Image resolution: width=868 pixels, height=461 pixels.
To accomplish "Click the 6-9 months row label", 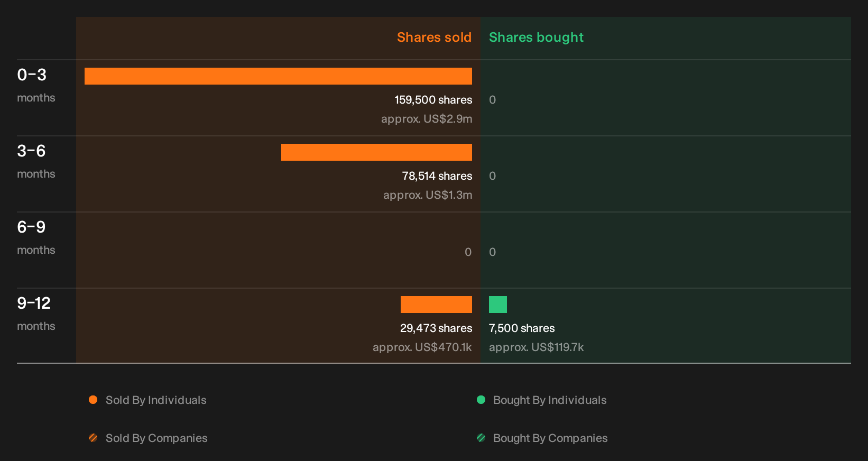I will point(36,238).
